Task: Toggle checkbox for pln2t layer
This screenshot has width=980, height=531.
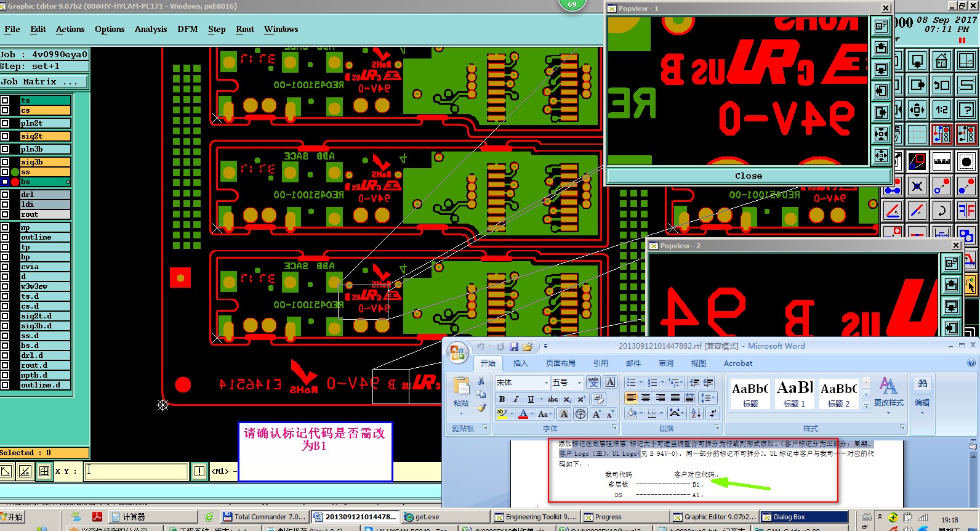Action: click(5, 123)
